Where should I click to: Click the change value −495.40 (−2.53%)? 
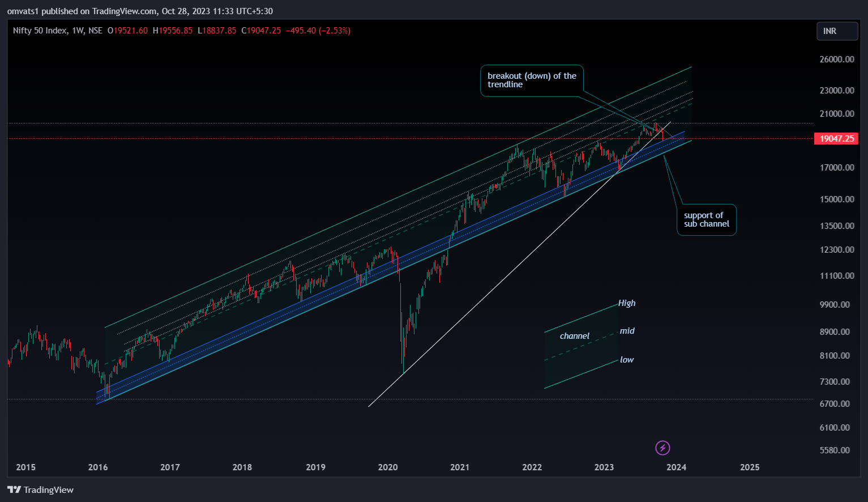(x=318, y=31)
